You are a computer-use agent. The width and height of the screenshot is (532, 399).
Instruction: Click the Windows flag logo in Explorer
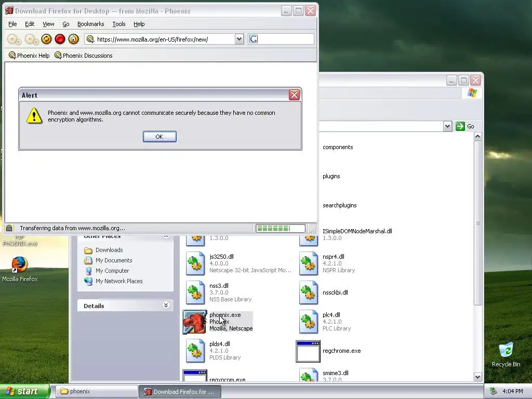pyautogui.click(x=472, y=92)
